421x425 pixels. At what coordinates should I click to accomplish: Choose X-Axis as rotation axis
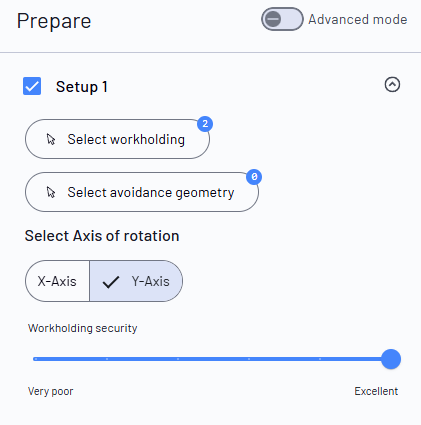(x=57, y=281)
